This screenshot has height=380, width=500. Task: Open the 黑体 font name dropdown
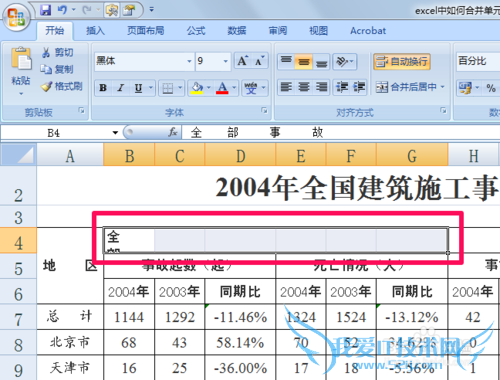pyautogui.click(x=189, y=61)
